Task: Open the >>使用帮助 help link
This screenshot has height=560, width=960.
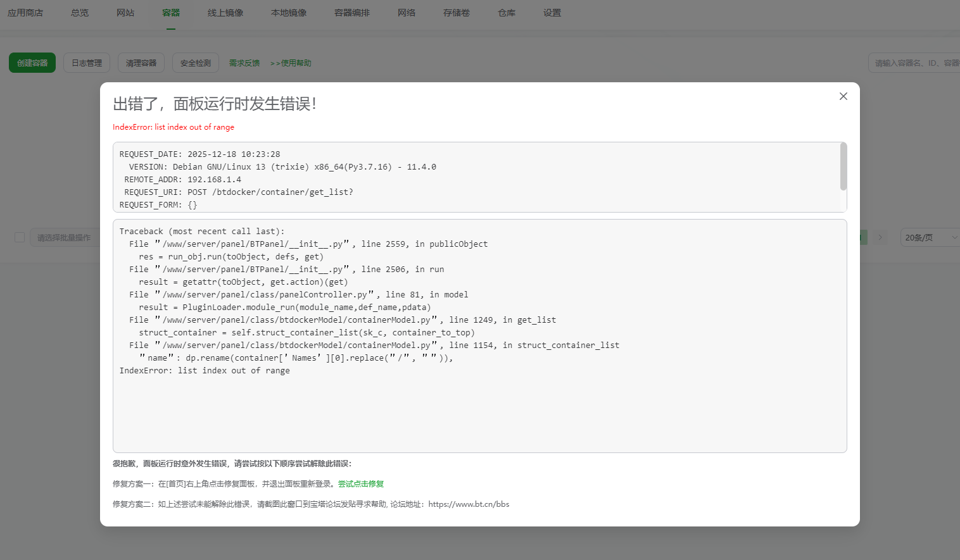Action: point(290,63)
